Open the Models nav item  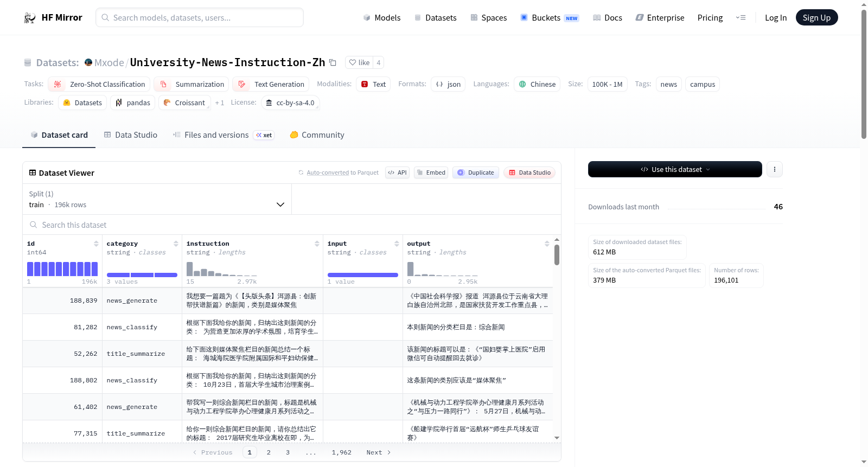382,18
